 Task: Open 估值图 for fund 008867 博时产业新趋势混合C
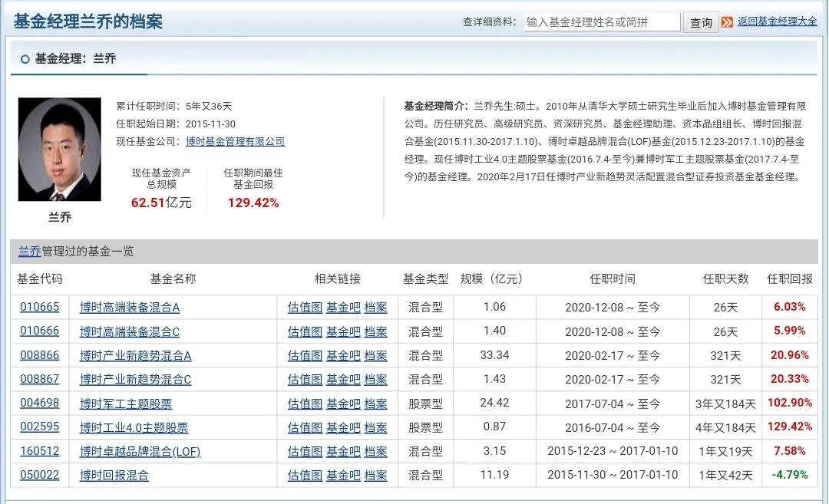pos(303,380)
